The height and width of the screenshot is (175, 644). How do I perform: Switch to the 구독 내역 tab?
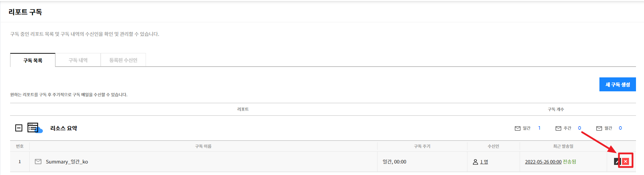(x=78, y=60)
